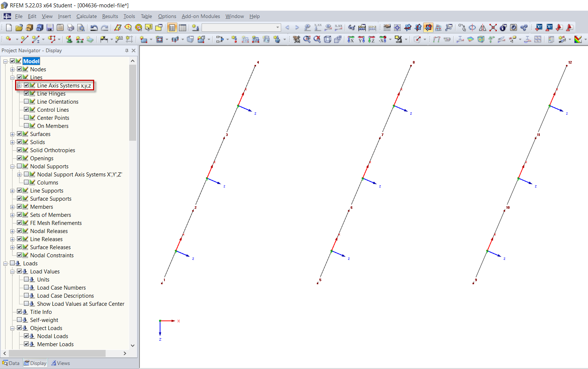The width and height of the screenshot is (588, 369).
Task: Show view in Z direction
Action: [x=372, y=39]
